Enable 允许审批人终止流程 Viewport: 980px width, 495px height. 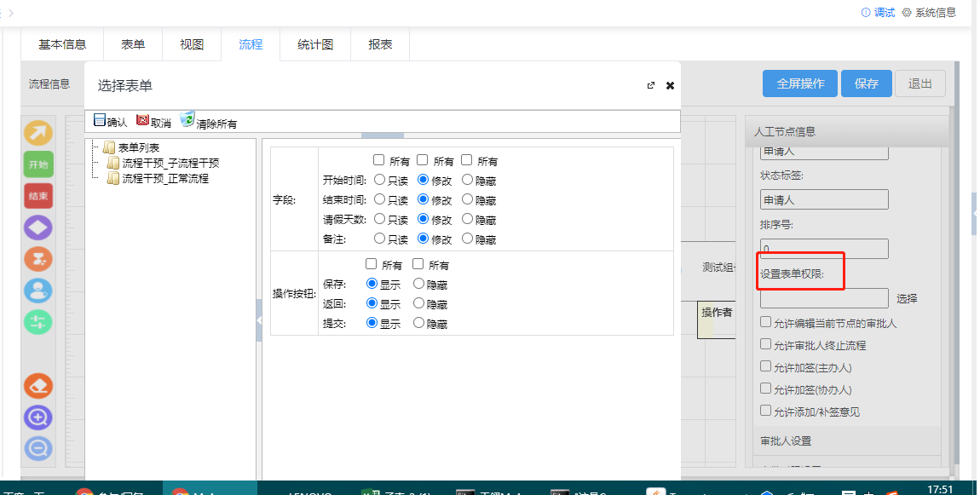(x=765, y=344)
